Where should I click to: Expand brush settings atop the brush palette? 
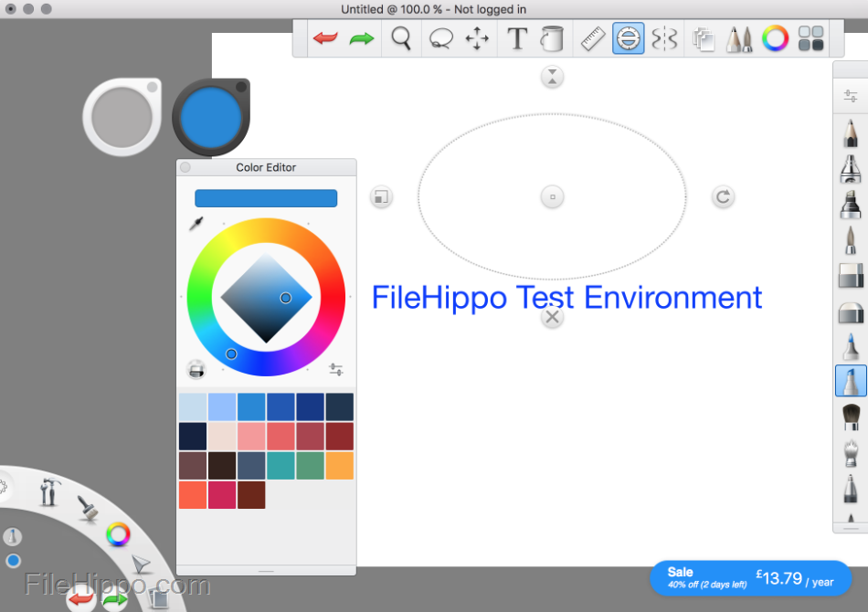[850, 94]
